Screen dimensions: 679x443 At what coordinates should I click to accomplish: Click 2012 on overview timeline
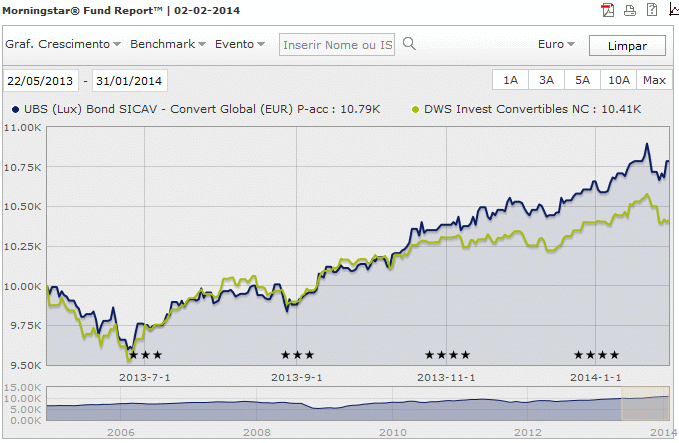click(527, 432)
